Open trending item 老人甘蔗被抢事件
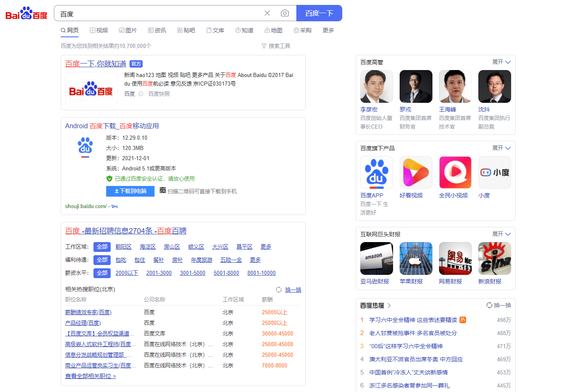 (x=413, y=333)
